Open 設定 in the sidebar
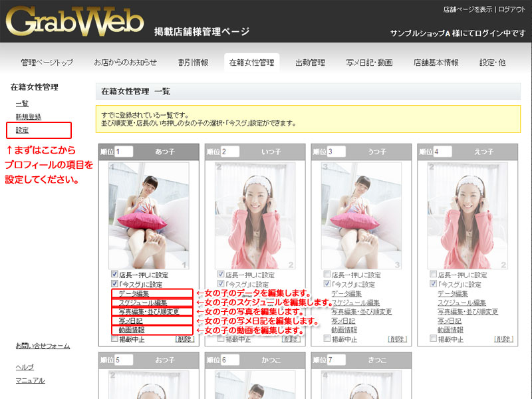532x399 pixels. (x=22, y=130)
